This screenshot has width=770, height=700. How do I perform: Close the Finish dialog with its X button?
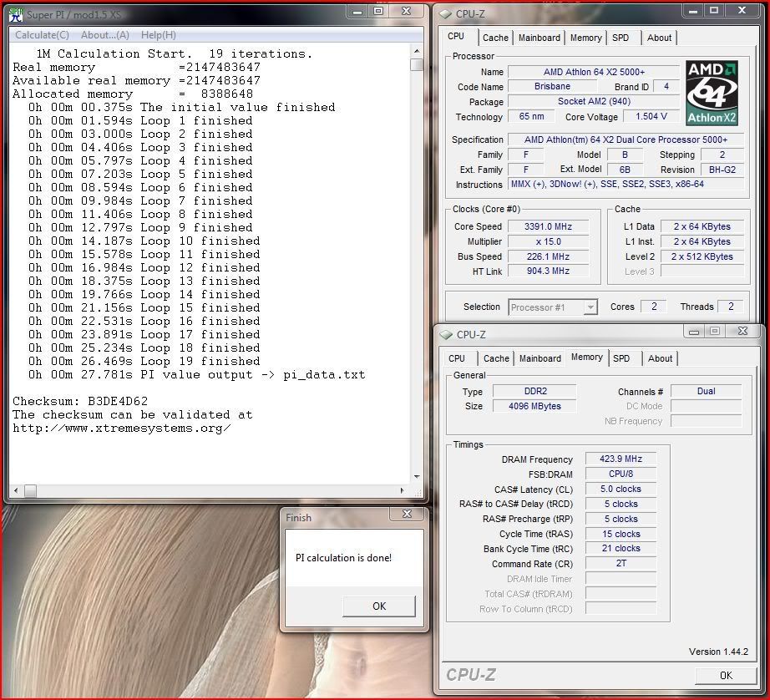pos(407,515)
